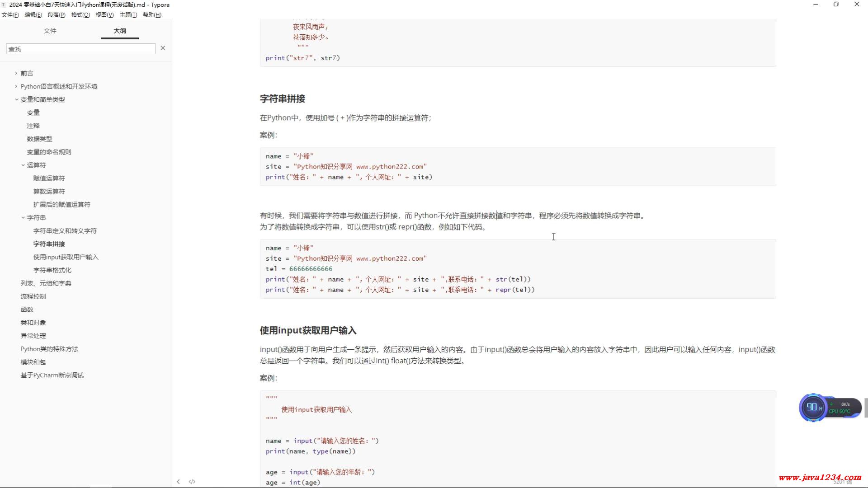Open the 文件(F) menu
Image resolution: width=868 pixels, height=488 pixels.
coord(10,15)
